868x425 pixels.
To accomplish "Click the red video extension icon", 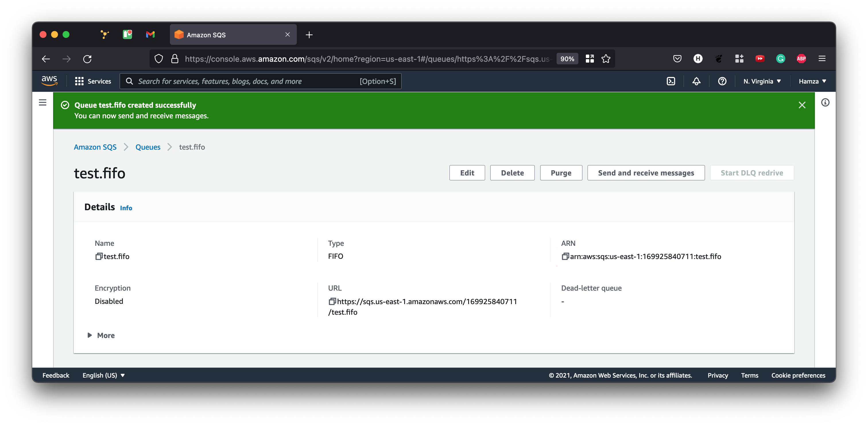I will click(x=759, y=59).
